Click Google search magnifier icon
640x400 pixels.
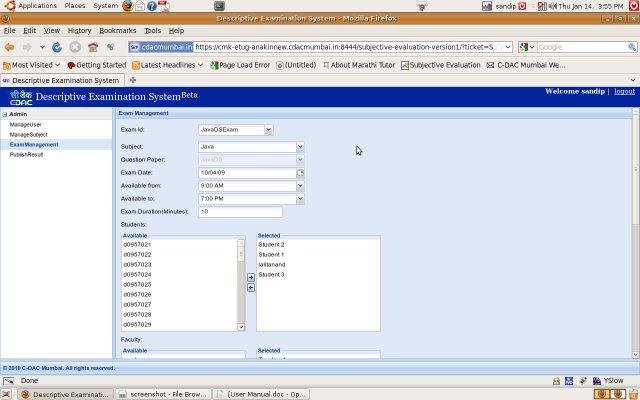click(632, 47)
